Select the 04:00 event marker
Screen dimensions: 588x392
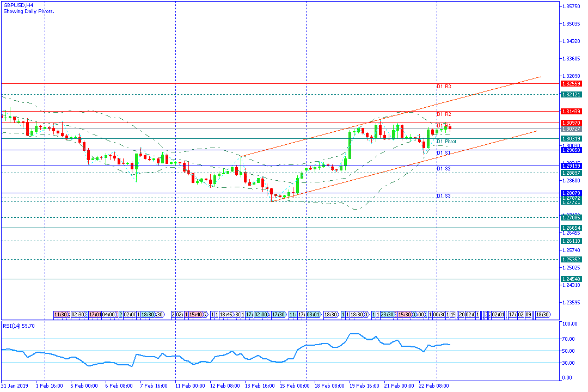[x=108, y=314]
